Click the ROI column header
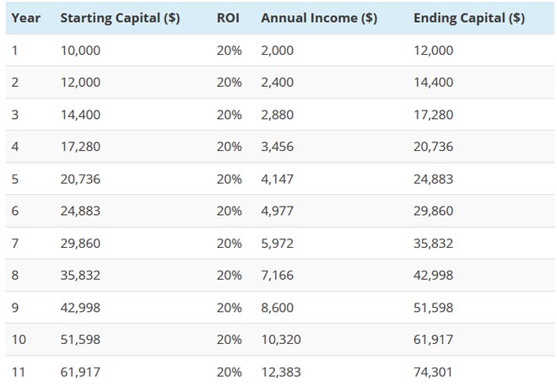 (228, 18)
